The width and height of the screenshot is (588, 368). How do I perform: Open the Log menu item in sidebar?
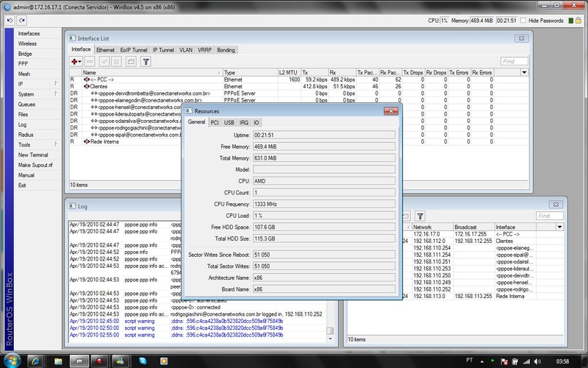click(22, 124)
